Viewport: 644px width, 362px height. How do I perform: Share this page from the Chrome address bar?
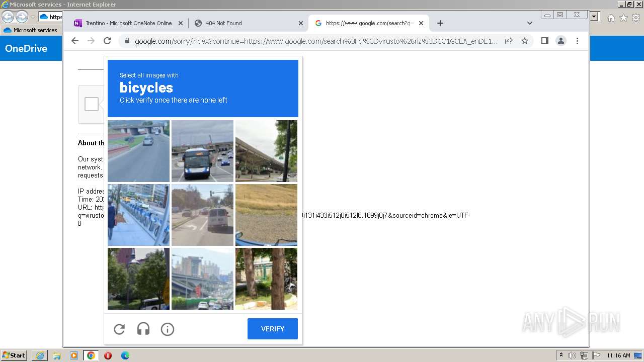tap(509, 41)
